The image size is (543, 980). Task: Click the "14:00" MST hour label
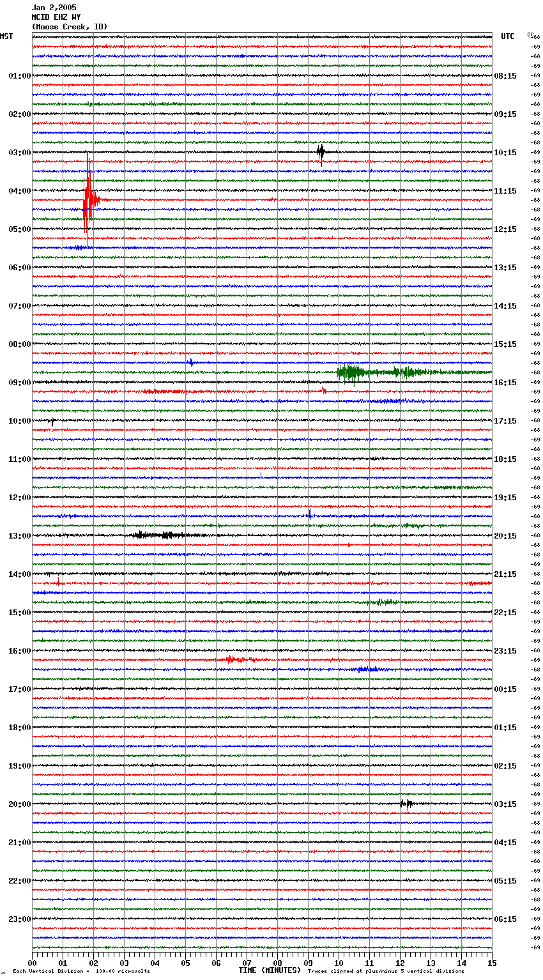[20, 574]
